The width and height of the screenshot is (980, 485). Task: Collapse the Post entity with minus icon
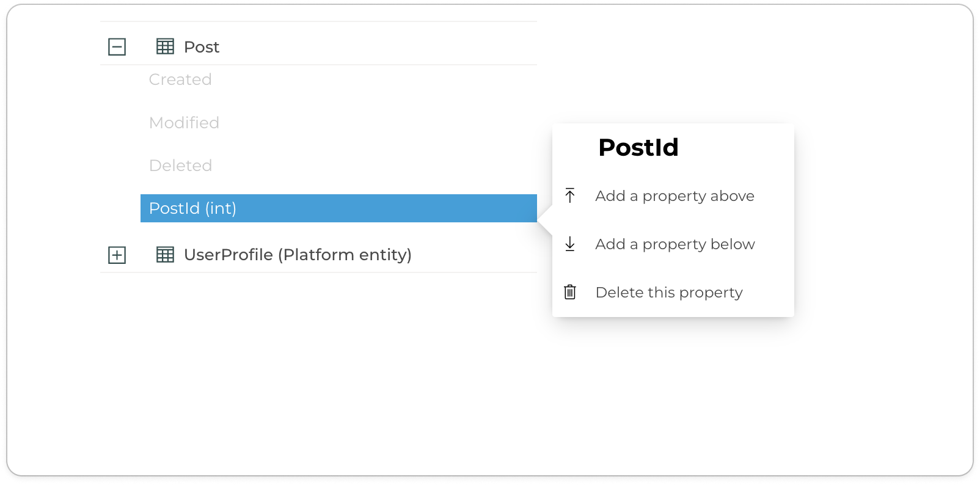117,47
